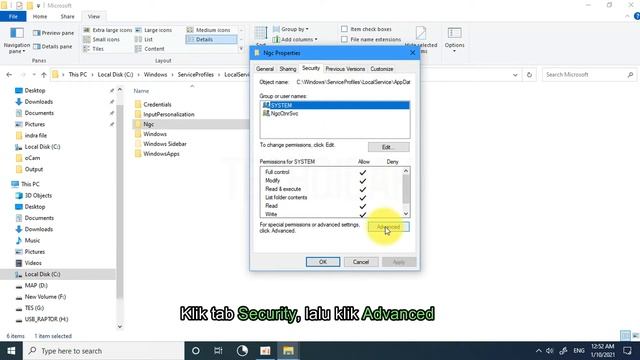The height and width of the screenshot is (360, 640).
Task: Switch to the Share ribbon tab
Action: (x=67, y=16)
